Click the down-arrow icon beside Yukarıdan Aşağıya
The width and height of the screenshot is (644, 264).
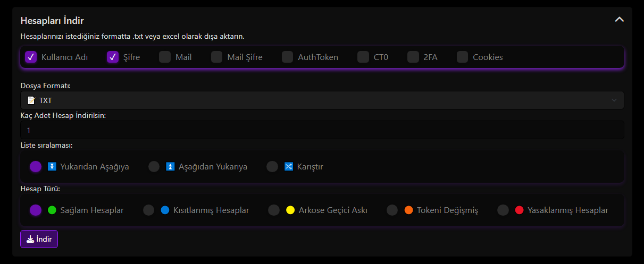click(x=52, y=166)
